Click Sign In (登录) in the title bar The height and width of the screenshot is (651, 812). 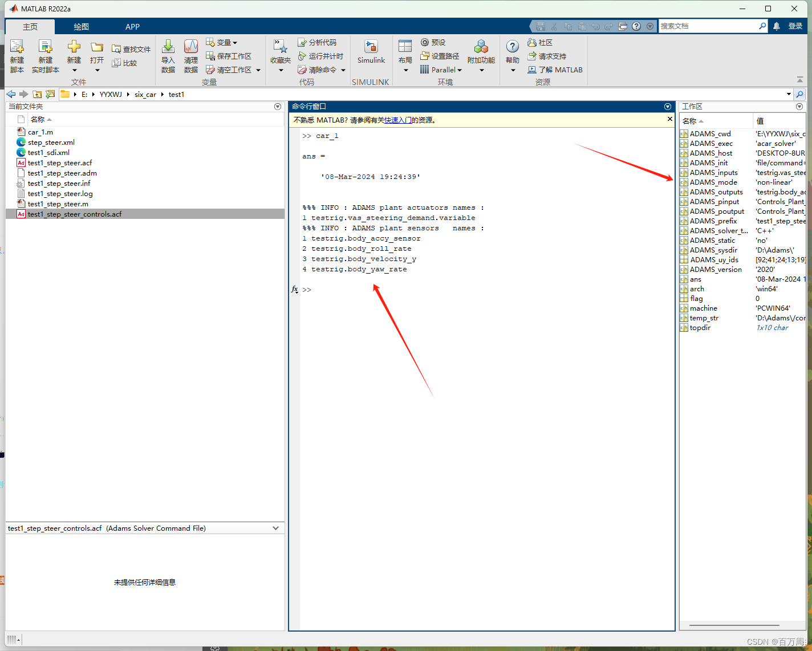click(x=795, y=26)
